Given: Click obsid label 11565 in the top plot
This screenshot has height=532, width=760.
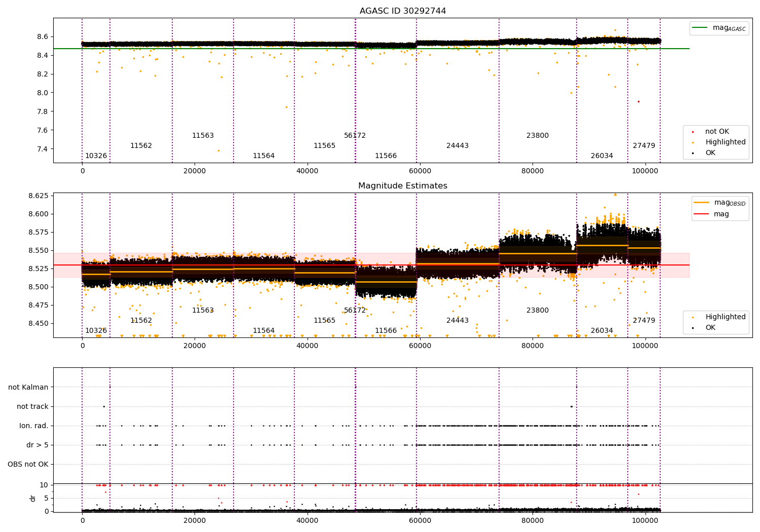Looking at the screenshot, I should pos(324,146).
